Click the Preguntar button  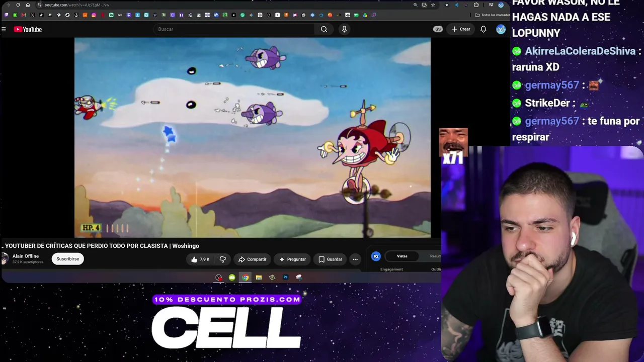[x=292, y=259]
